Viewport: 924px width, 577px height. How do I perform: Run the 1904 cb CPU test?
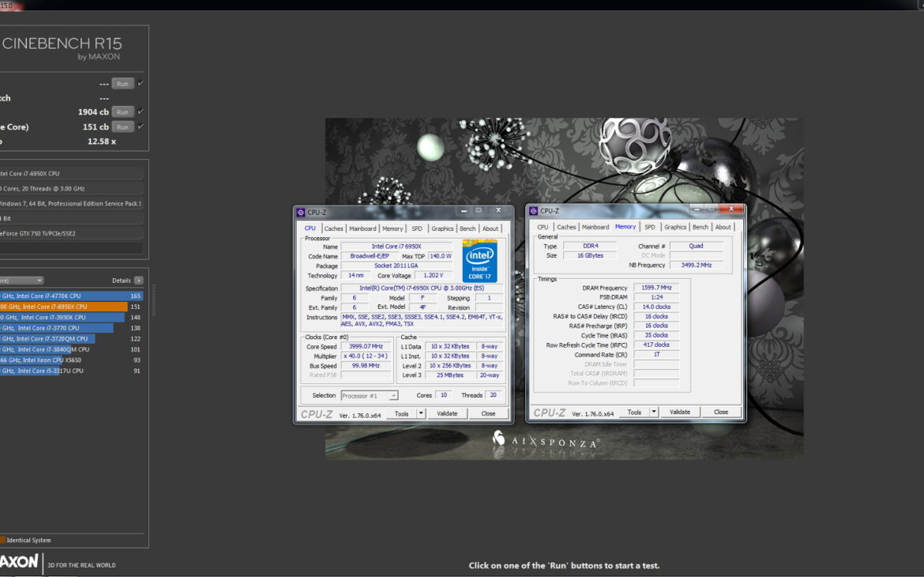[122, 111]
